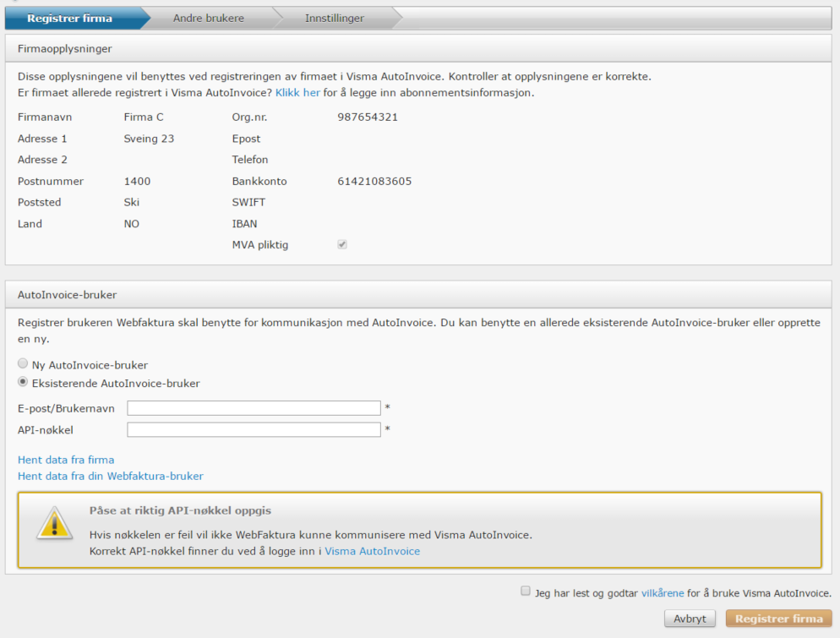
Task: Click the company name 'Firma C'
Action: (144, 117)
